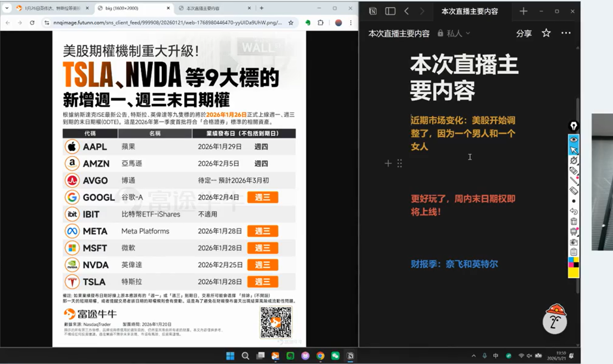Pick the magenta color swatch

pos(571,265)
